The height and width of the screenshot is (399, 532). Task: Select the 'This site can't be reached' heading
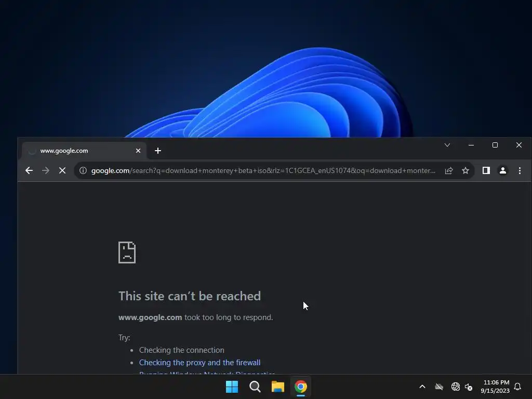tap(190, 296)
